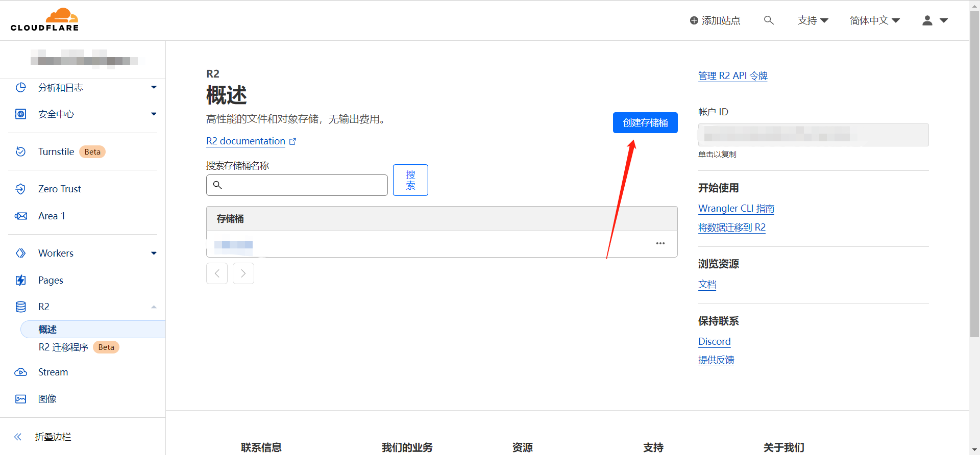
Task: Click the Area 1 email icon
Action: (x=20, y=216)
